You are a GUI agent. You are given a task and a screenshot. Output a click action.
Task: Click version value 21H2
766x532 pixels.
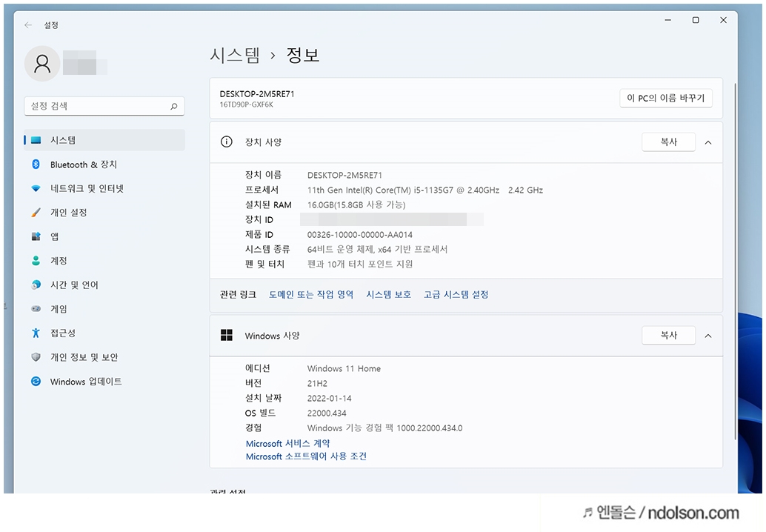tap(317, 384)
